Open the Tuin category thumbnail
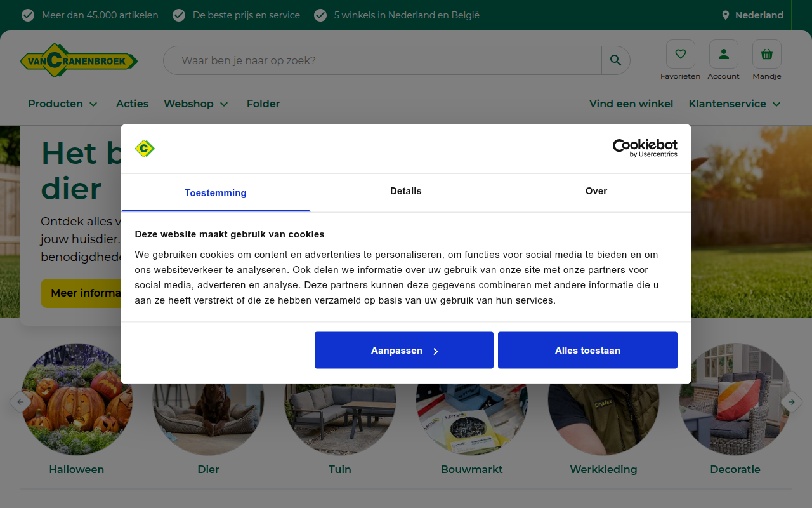The height and width of the screenshot is (508, 812). [340, 419]
